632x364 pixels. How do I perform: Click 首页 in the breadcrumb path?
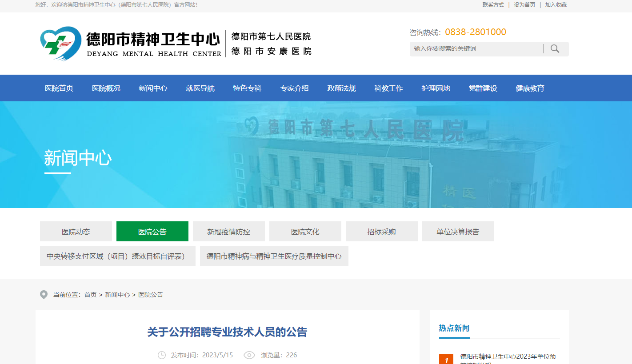[x=90, y=295]
